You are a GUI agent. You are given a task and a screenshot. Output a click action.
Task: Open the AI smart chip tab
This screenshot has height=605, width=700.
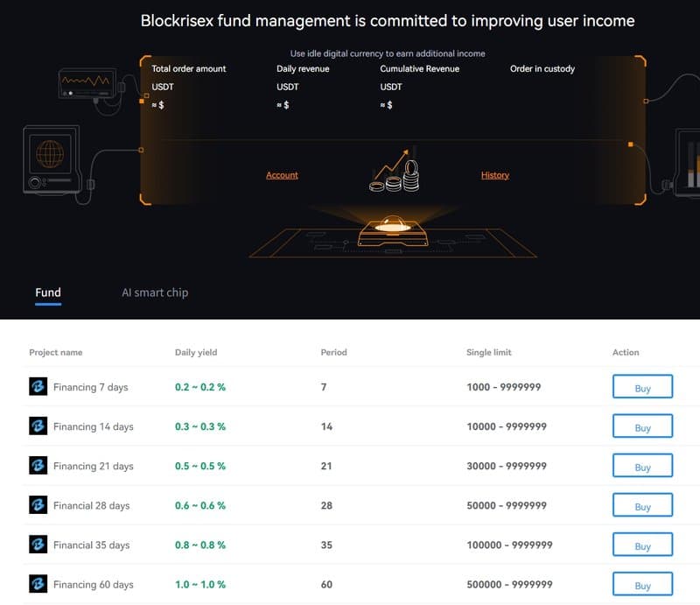[155, 292]
